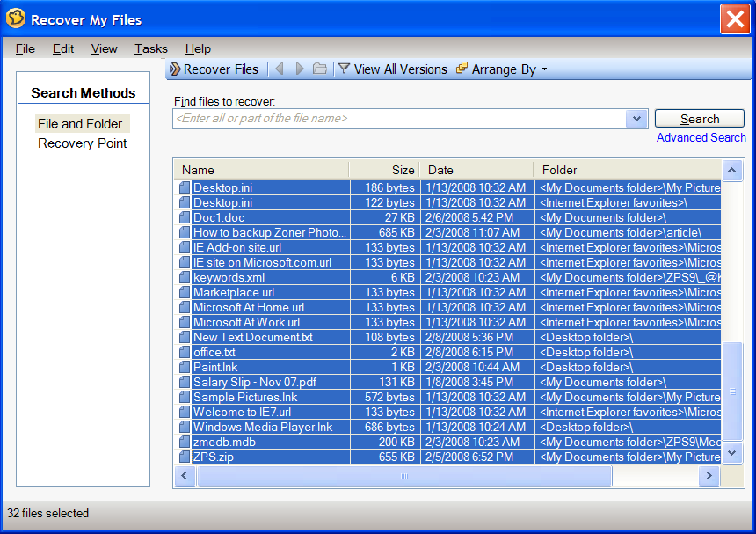Open the Edit menu
This screenshot has height=534, width=756.
[x=63, y=48]
